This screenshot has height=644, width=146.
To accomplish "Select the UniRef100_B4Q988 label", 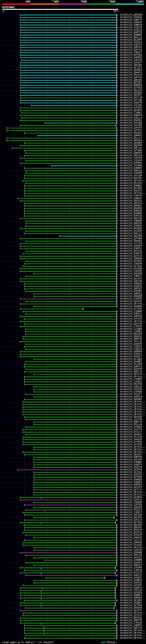I will [131, 208].
